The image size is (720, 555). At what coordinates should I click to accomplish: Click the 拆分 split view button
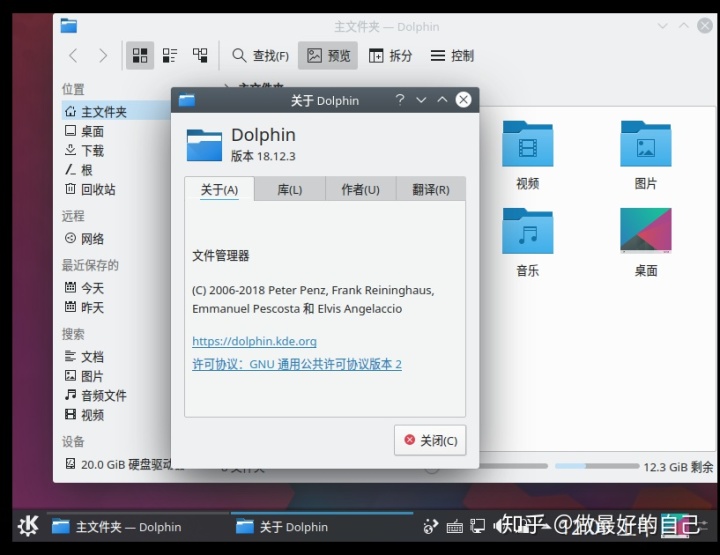pyautogui.click(x=390, y=56)
